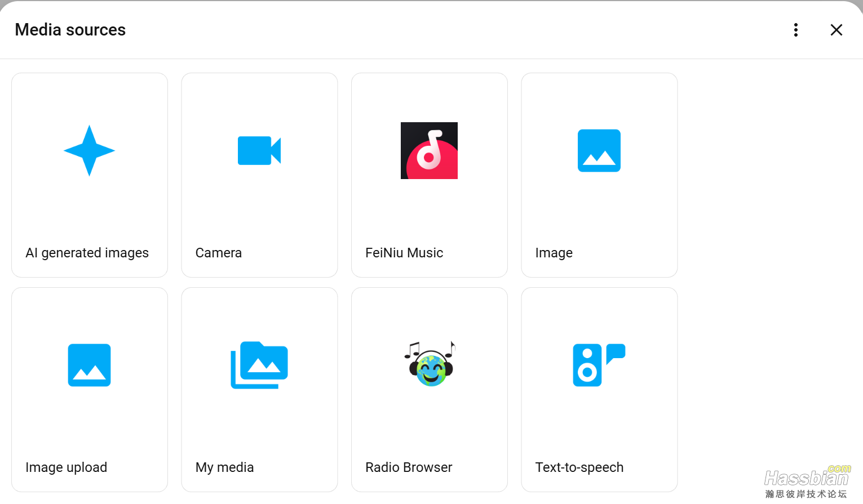Click the Image upload picture icon
Viewport: 863px width, 504px height.
(89, 365)
